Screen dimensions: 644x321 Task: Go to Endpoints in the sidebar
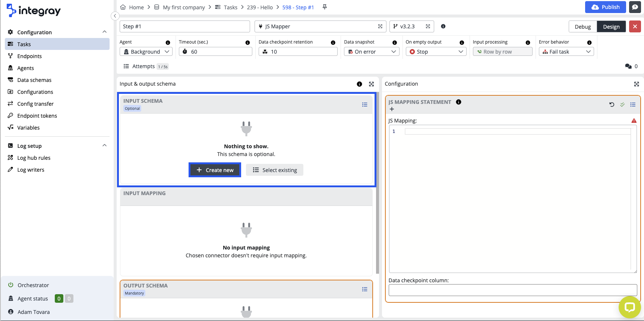pyautogui.click(x=29, y=56)
